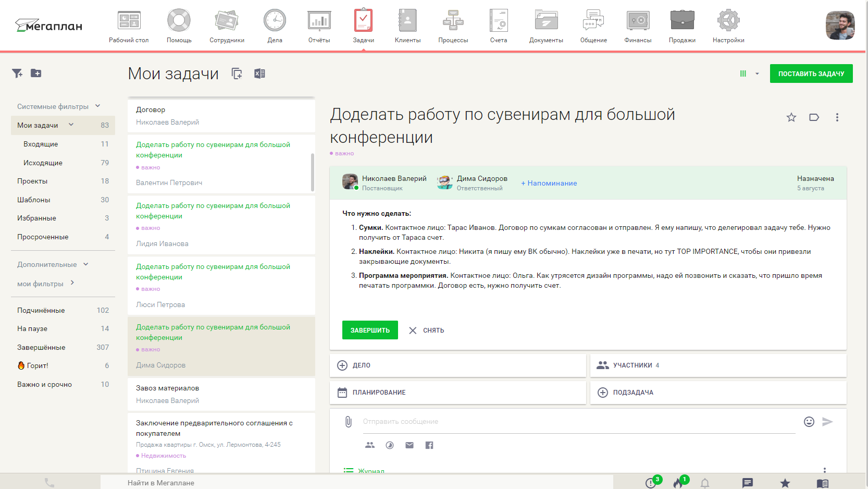Image resolution: width=868 pixels, height=489 pixels.
Task: Click ПОСТАВИТЬ ЗАДАЧУ button
Action: coord(811,74)
